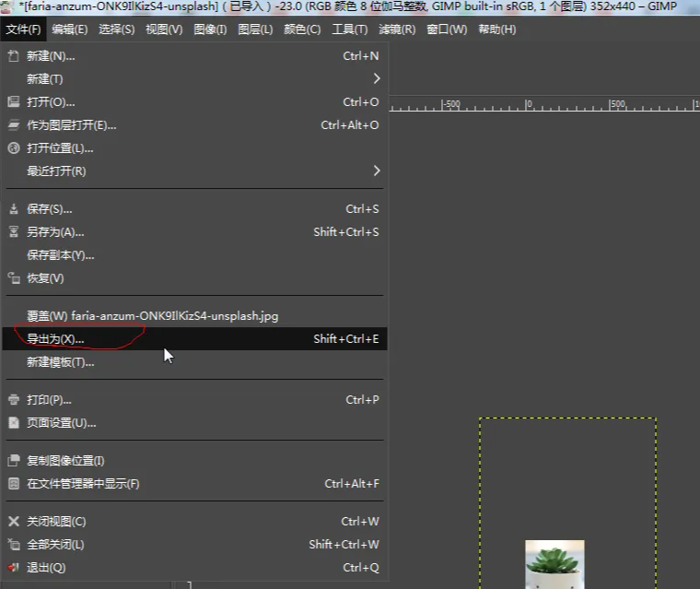
Task: Click the page setup icon beside 页面设置(U)
Action: point(13,423)
